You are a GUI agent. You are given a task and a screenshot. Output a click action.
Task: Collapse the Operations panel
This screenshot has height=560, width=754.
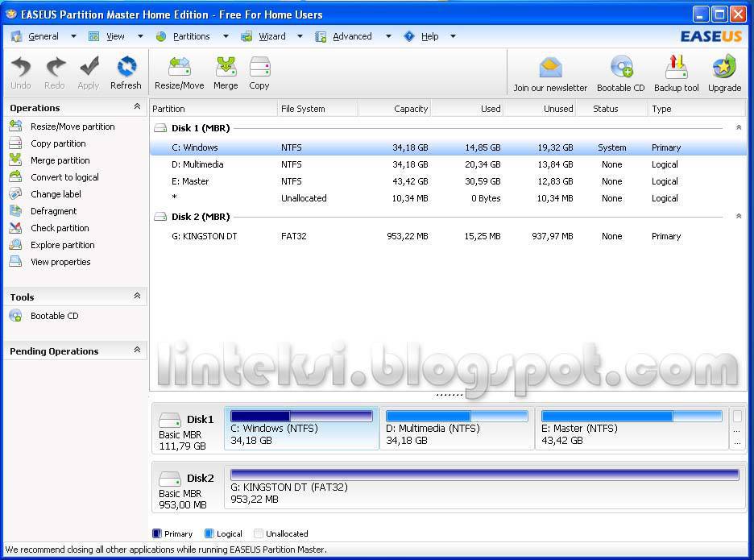(137, 106)
